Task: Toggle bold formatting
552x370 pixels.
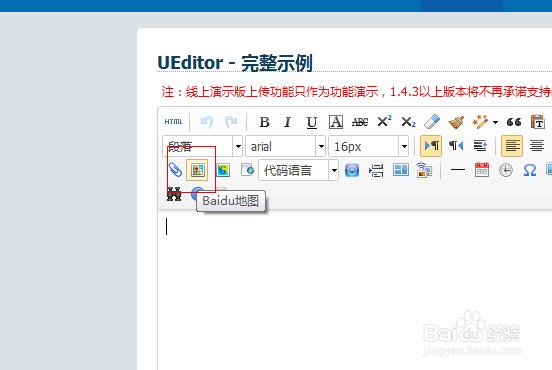Action: click(x=264, y=122)
